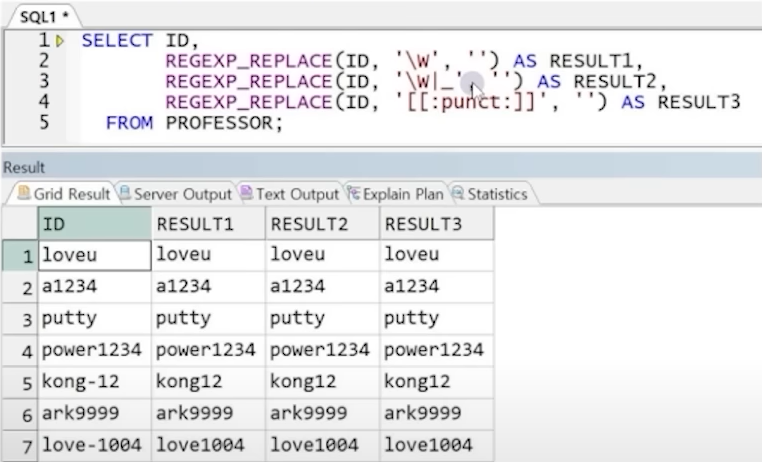
Task: Select the SQL1 editor tab
Action: pyautogui.click(x=44, y=17)
